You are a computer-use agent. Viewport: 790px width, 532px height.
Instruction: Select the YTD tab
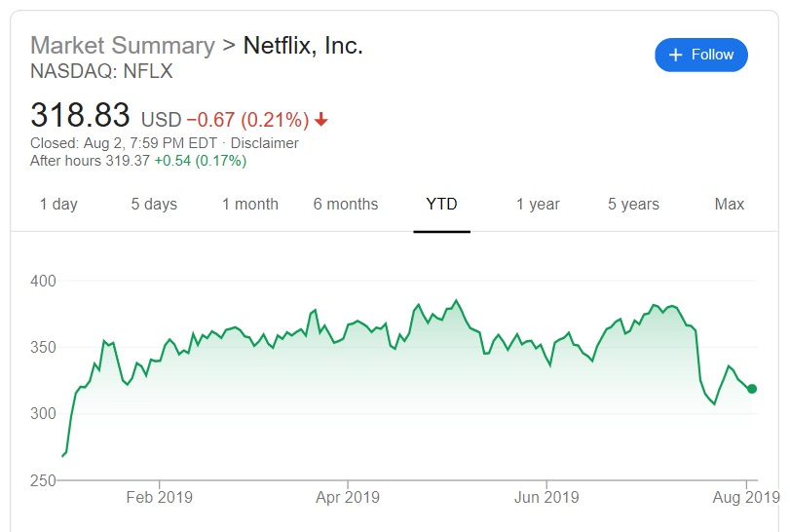(x=441, y=204)
